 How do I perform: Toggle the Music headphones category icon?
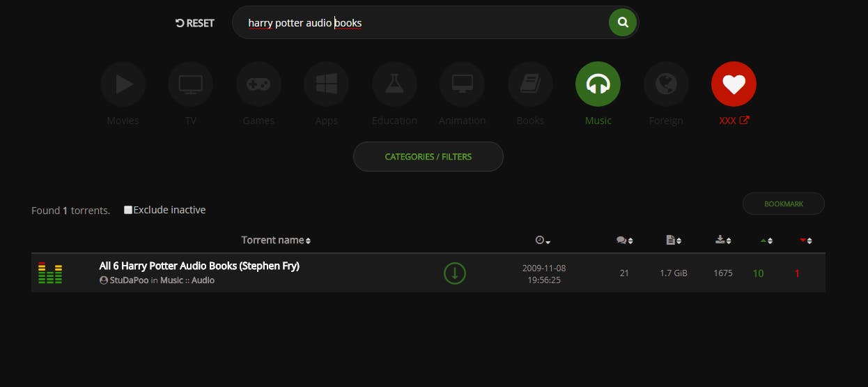coord(598,84)
